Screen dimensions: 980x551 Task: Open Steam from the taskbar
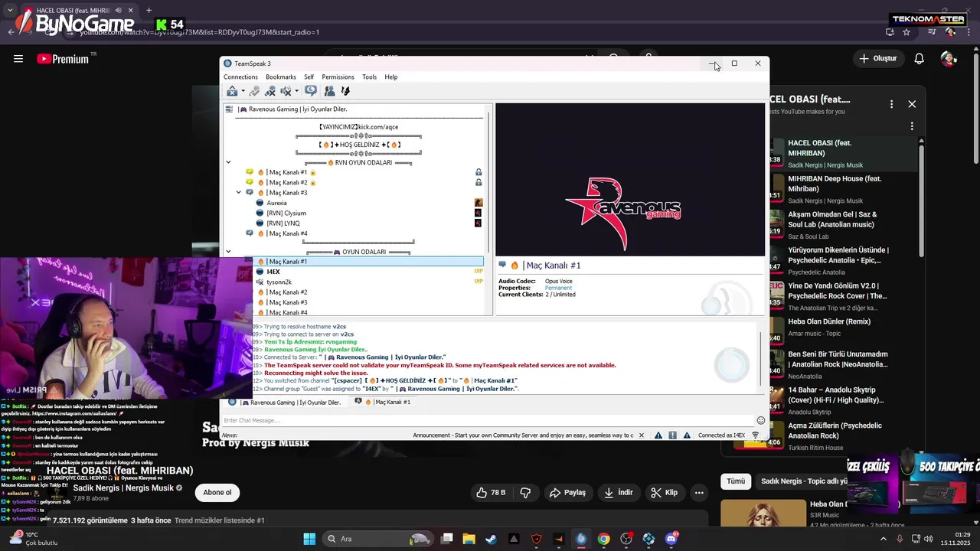(x=491, y=539)
